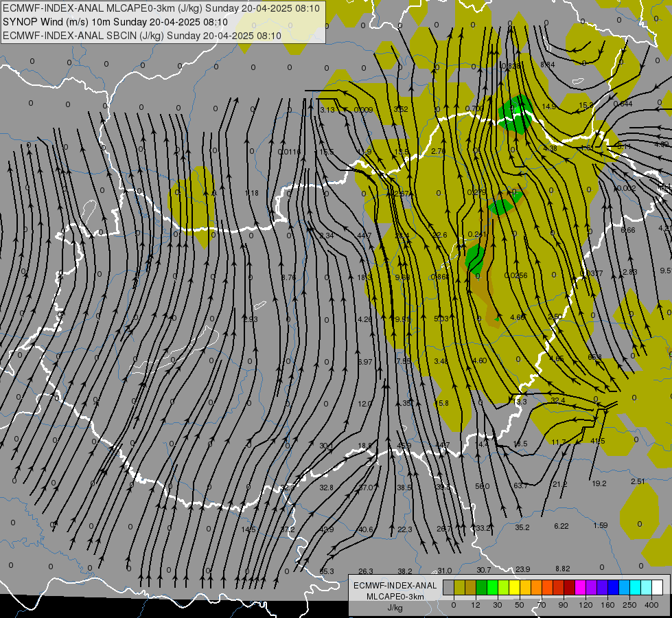
Task: Click the map value '6.97'
Action: 365,362
